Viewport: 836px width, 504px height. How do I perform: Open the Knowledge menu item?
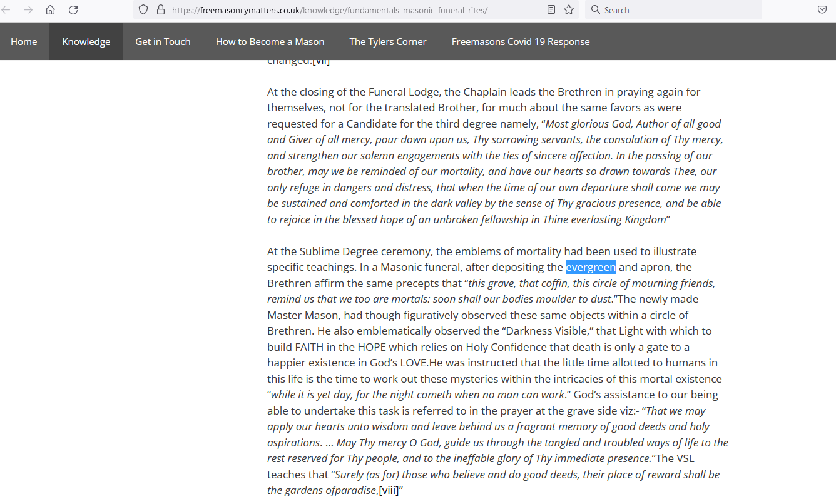86,41
